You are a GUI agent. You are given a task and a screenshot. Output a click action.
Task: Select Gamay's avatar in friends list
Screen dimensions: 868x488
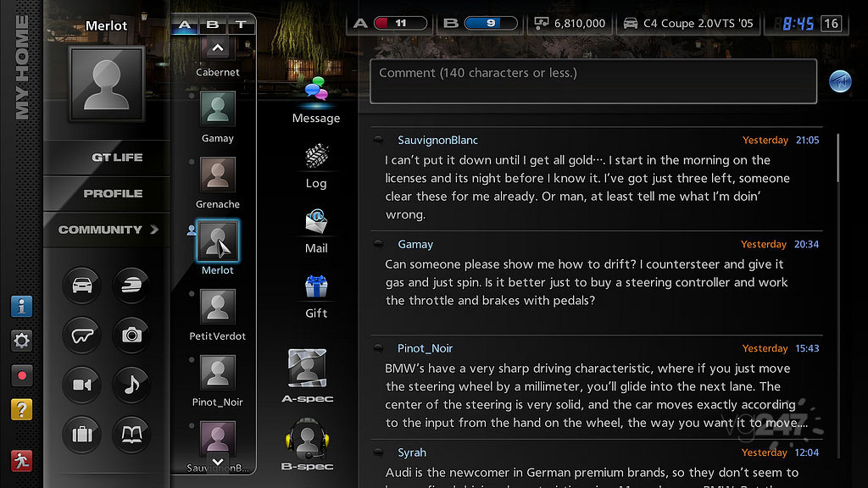218,109
